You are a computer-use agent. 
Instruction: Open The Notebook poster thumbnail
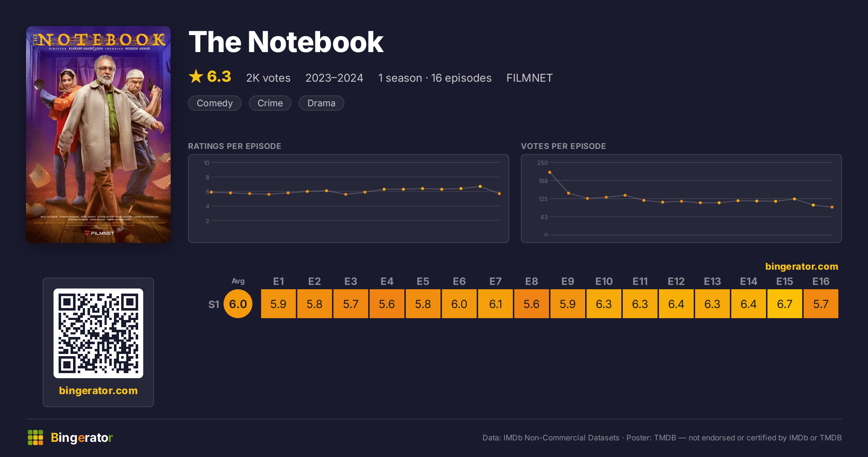pyautogui.click(x=98, y=134)
